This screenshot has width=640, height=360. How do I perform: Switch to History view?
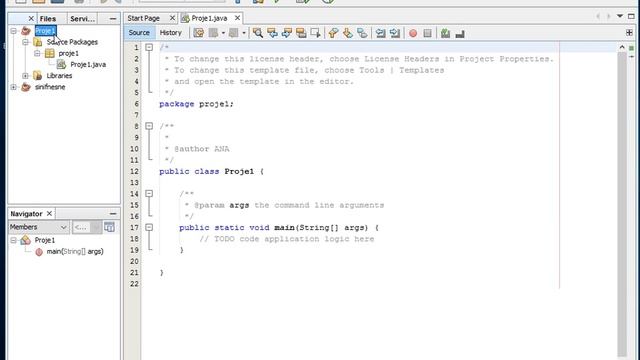pyautogui.click(x=171, y=33)
